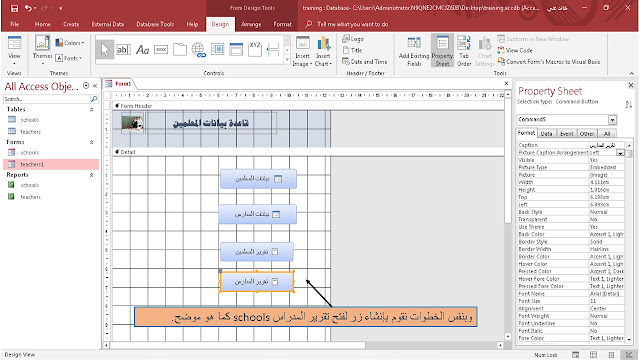Click the Undo arrow icon

(28, 8)
